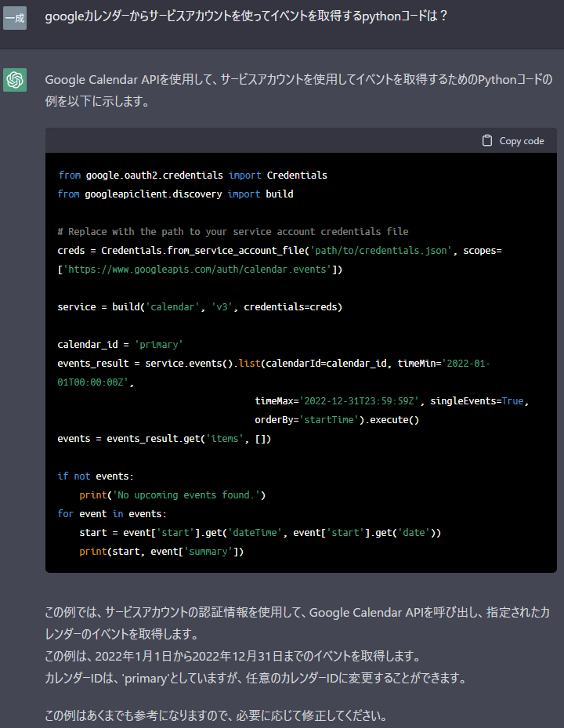The image size is (564, 728).
Task: Click the Copy code button
Action: pos(513,141)
